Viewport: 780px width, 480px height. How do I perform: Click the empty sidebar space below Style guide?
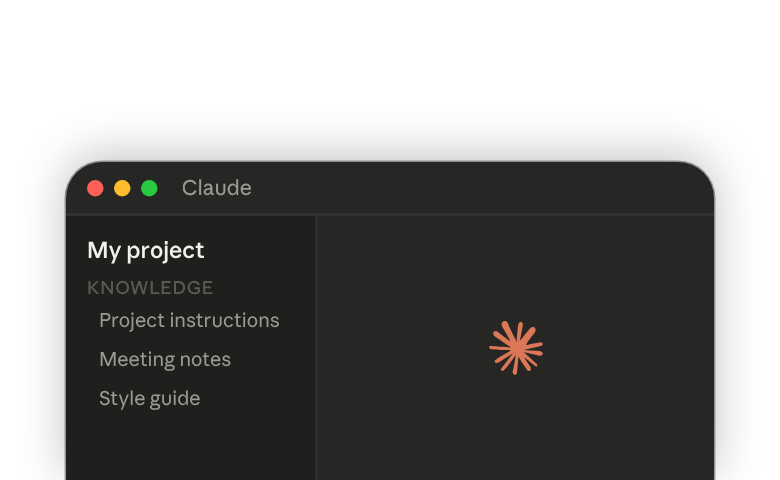point(190,445)
